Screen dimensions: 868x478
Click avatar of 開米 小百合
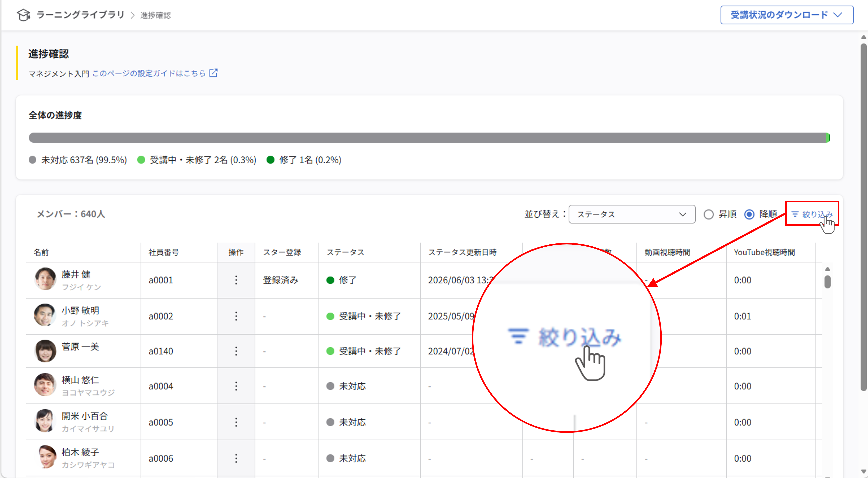tap(45, 421)
